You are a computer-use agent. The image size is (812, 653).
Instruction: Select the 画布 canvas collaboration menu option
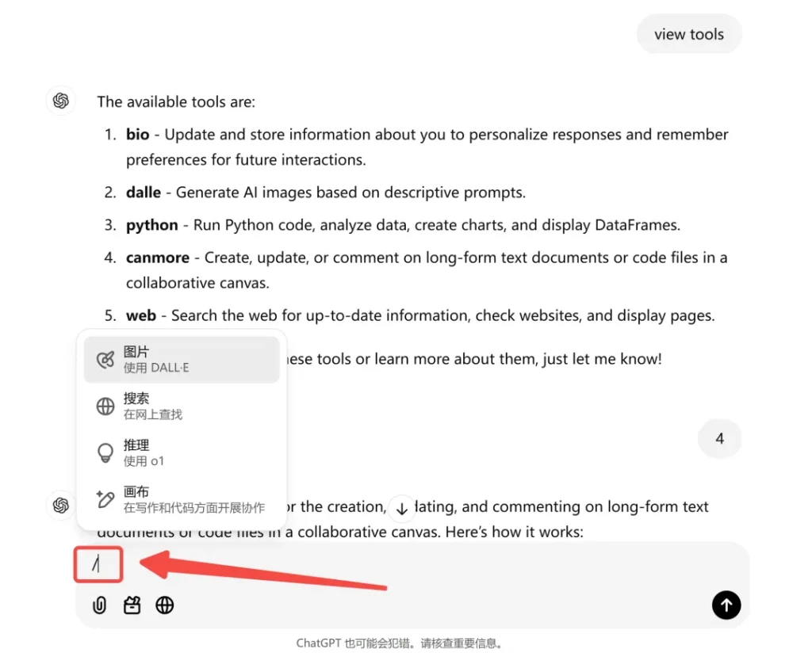pos(182,499)
